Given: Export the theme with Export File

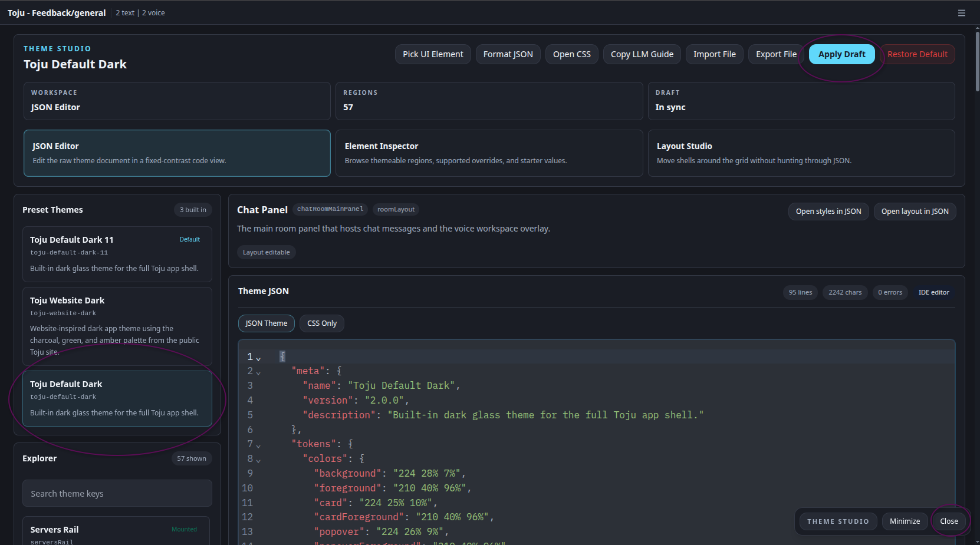Looking at the screenshot, I should 776,54.
